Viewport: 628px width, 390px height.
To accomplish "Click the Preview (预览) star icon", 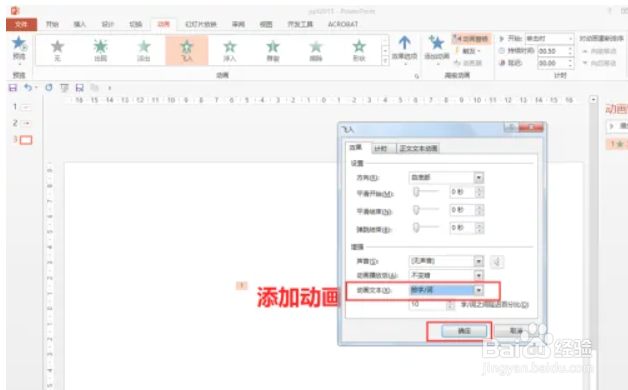I will (19, 44).
